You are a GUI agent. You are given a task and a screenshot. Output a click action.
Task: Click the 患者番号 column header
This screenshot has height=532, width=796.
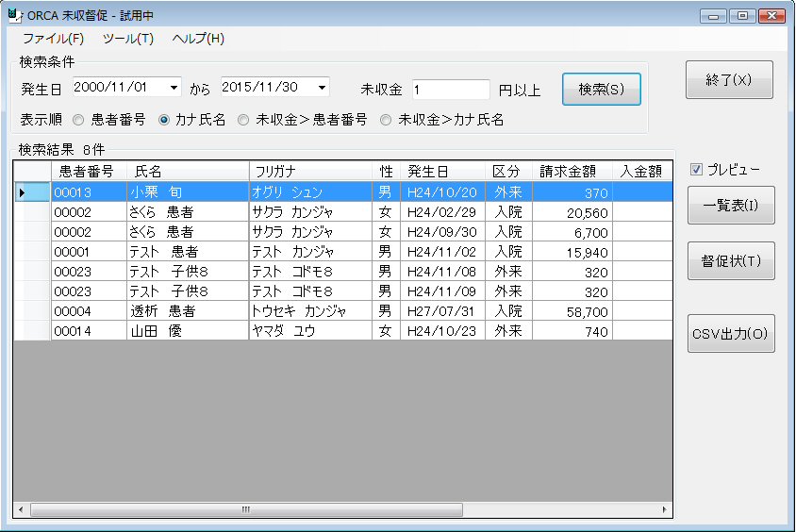coord(89,171)
